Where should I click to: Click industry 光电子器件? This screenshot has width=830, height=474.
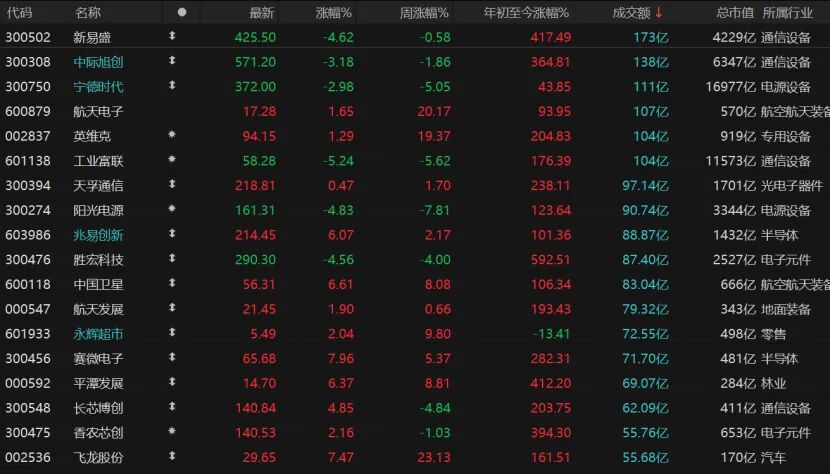(x=792, y=185)
